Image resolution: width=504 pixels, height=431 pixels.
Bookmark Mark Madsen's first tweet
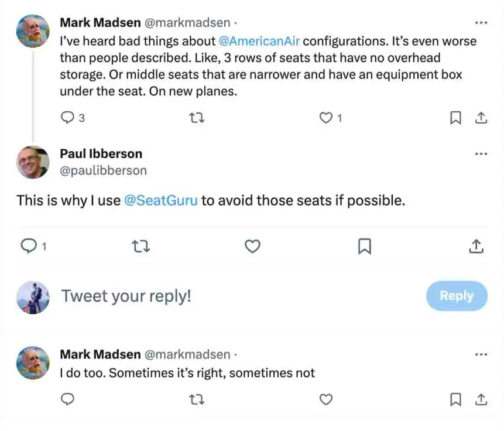455,118
